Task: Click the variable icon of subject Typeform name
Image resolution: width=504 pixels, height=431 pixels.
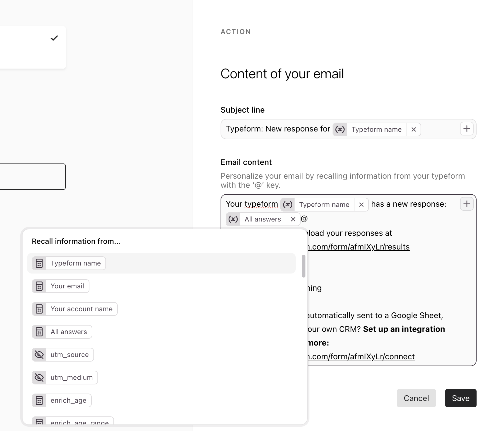Action: 340,129
